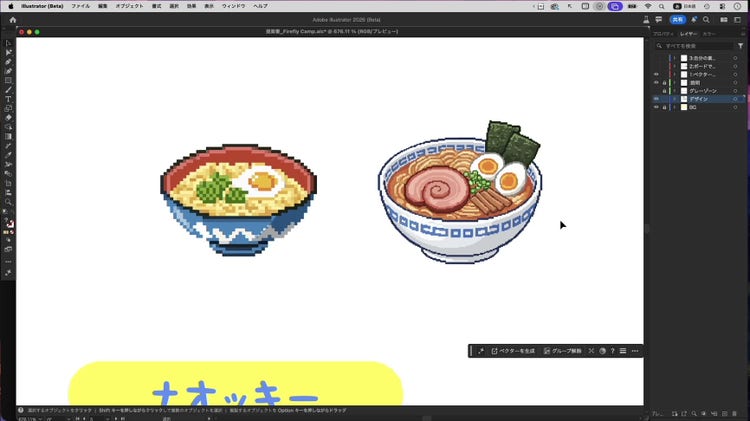
Task: Unlock the グレーゾーン layer lock
Action: (664, 91)
